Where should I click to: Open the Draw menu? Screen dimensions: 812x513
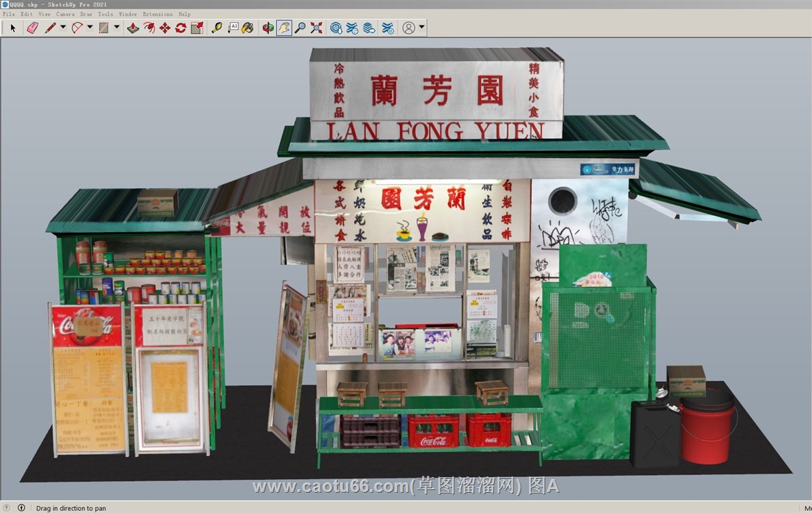coord(86,14)
